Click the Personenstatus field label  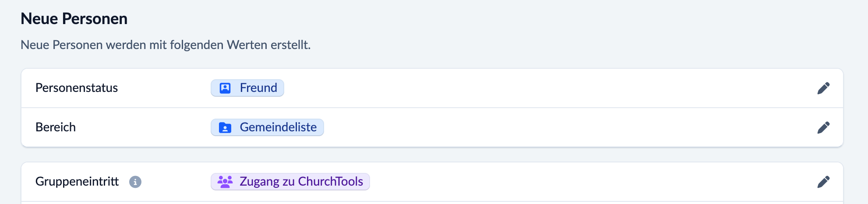click(x=77, y=88)
